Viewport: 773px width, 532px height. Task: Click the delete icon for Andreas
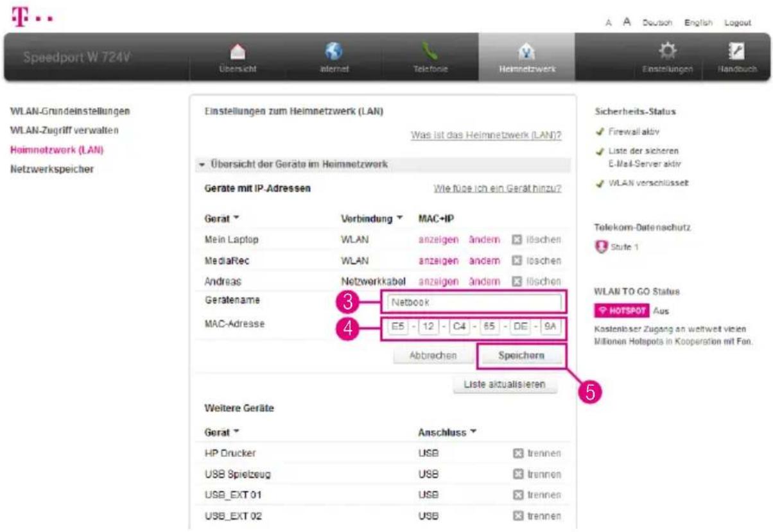(516, 282)
